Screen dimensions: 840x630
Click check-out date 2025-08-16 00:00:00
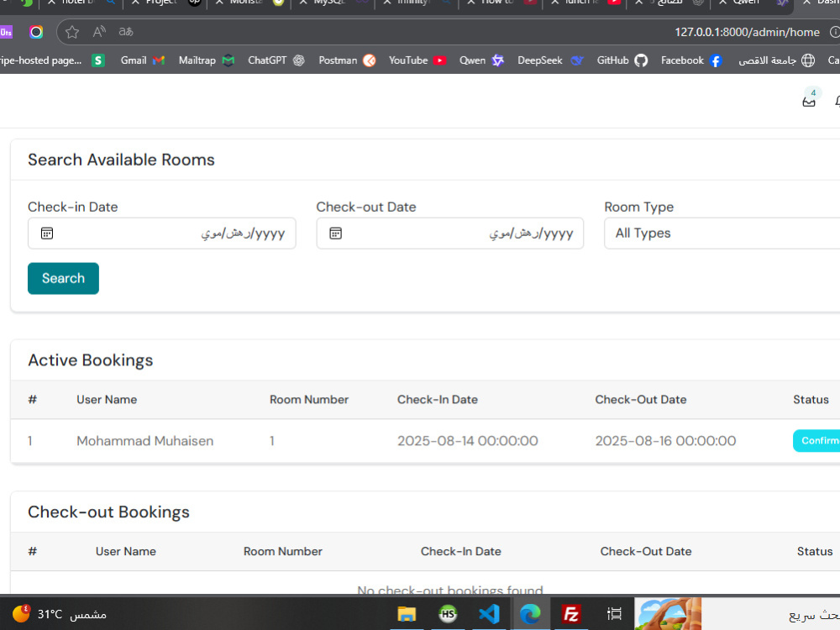pos(665,441)
